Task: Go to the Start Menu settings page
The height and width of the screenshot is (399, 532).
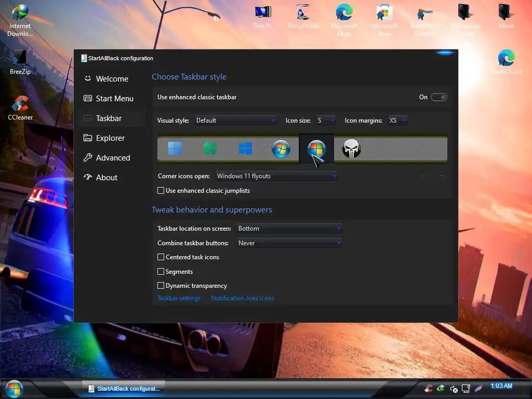Action: 112,98
